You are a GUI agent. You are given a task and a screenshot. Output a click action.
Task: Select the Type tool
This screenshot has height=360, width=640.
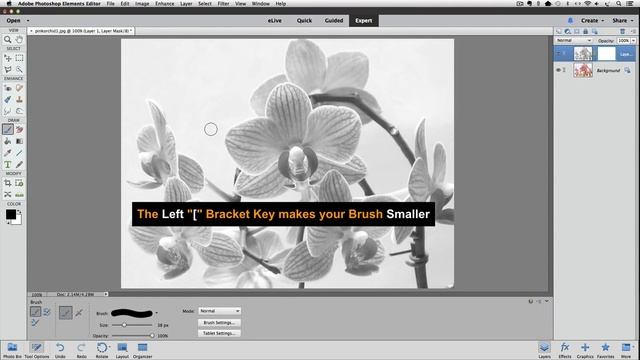point(7,164)
